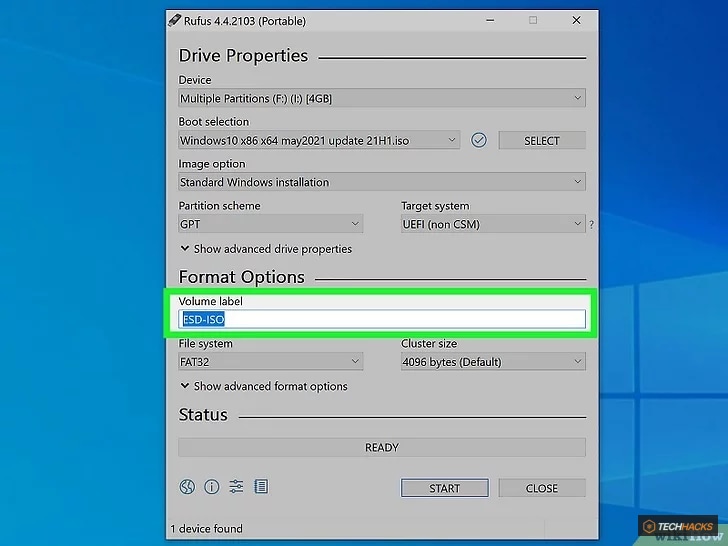The width and height of the screenshot is (728, 546).
Task: Click the 'Boot selection' label
Action: [x=214, y=122]
